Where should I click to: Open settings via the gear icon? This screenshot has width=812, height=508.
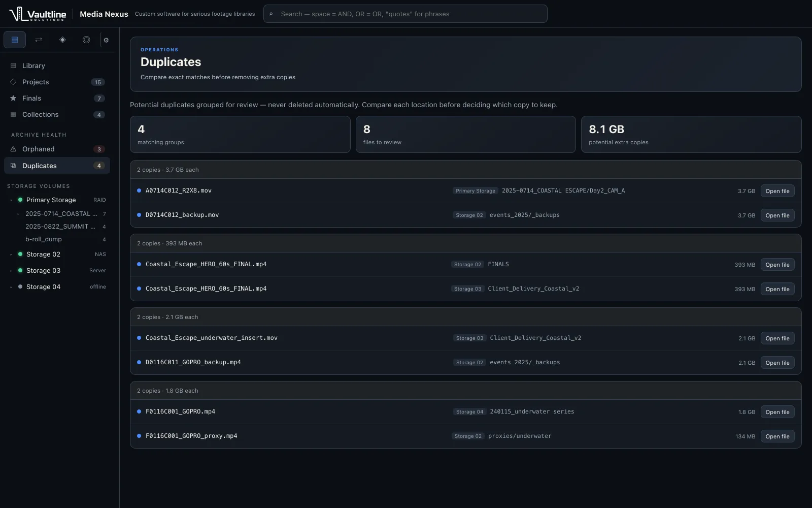106,40
